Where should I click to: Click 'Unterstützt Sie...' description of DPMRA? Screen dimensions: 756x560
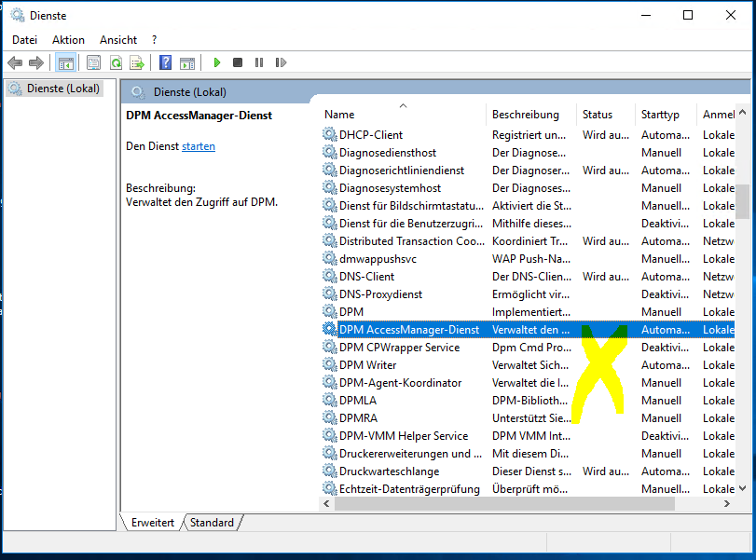point(531,417)
